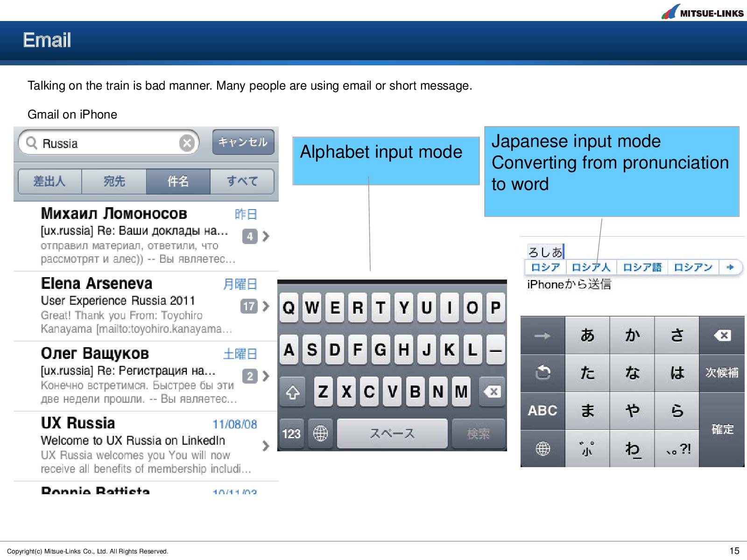The image size is (747, 560).
Task: Tap the ま kana key
Action: 587,411
